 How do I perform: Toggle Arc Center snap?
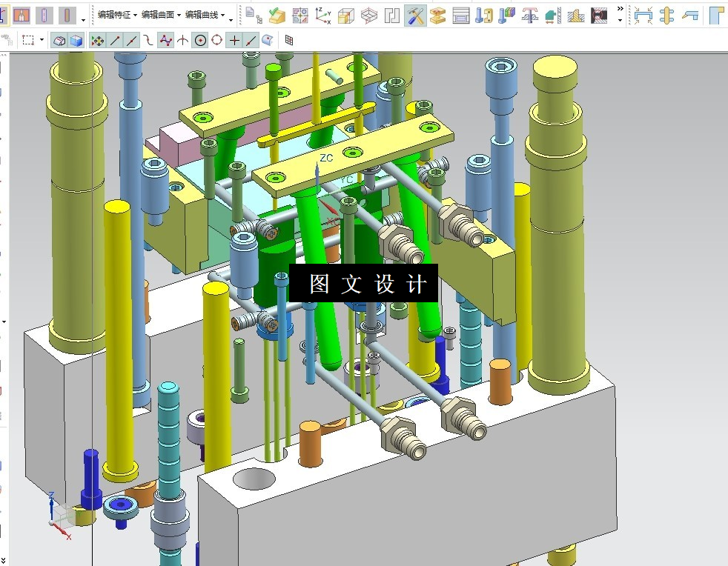click(x=200, y=41)
